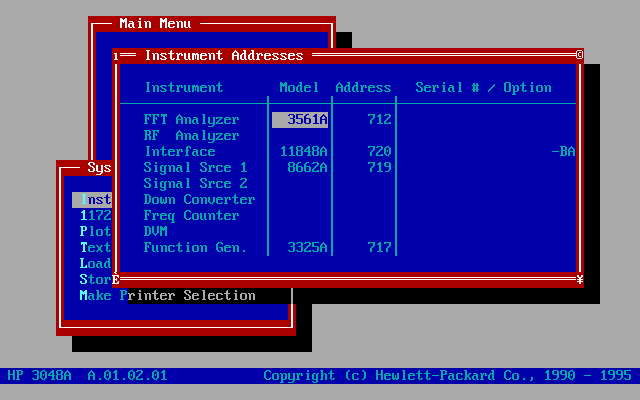Choose Make Printer Selection menu item
The height and width of the screenshot is (400, 640).
click(x=167, y=296)
